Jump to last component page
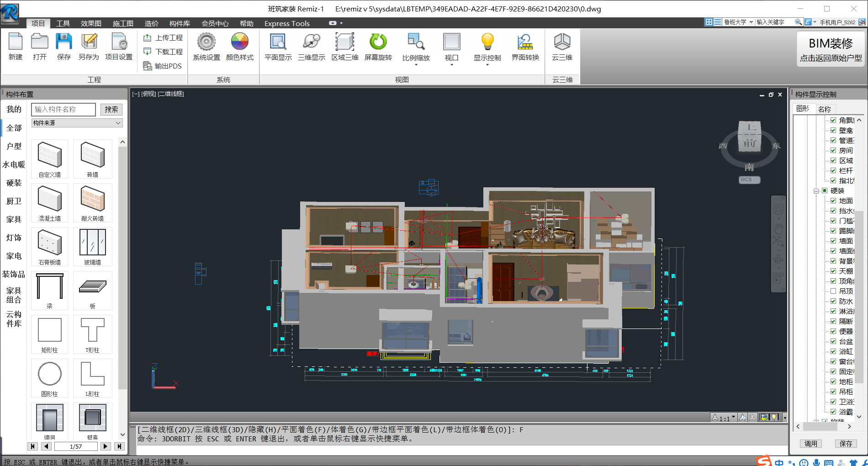Viewport: 868px width, 466px height. point(119,446)
